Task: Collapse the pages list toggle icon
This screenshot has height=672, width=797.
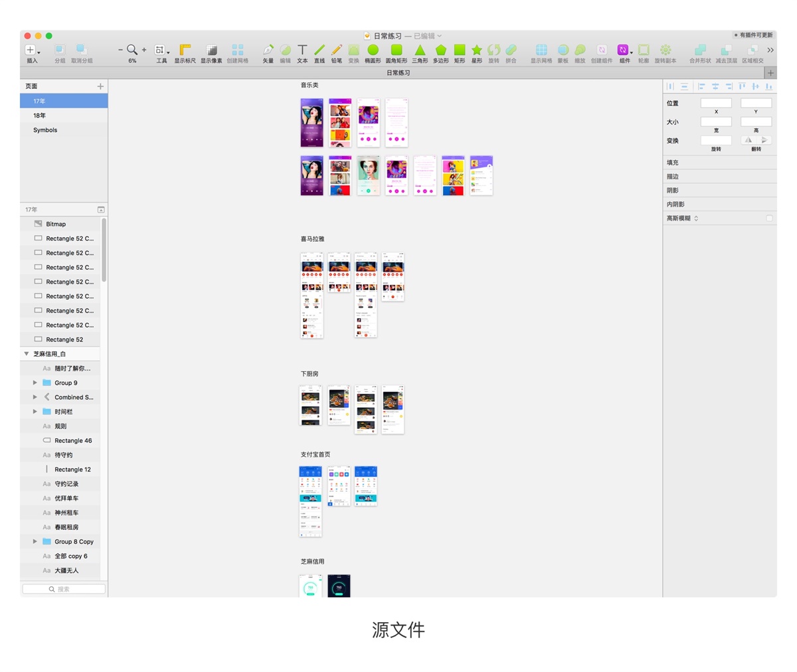Action: pos(101,210)
